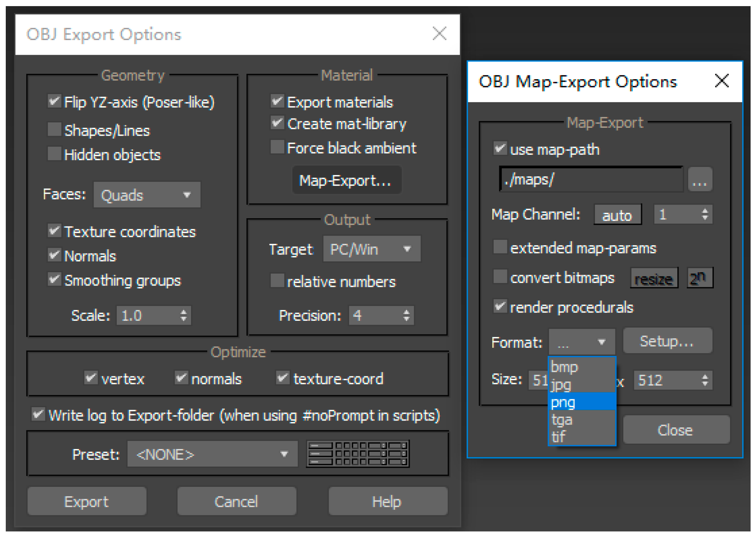756x539 pixels.
Task: Click the map-path browse button
Action: pyautogui.click(x=699, y=179)
